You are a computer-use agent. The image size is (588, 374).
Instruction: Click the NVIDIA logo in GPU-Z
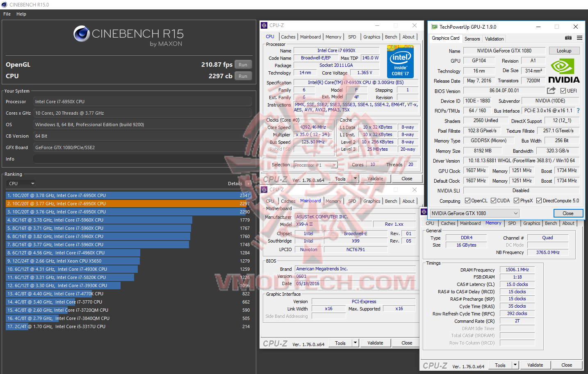564,71
